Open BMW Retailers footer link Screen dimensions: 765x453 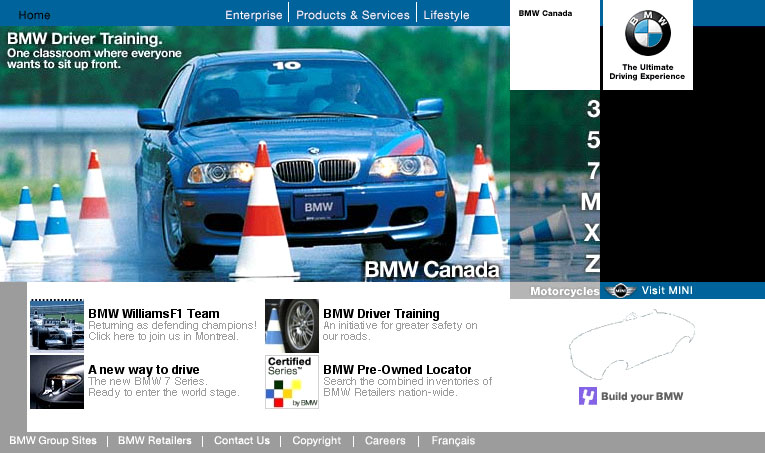(x=155, y=440)
